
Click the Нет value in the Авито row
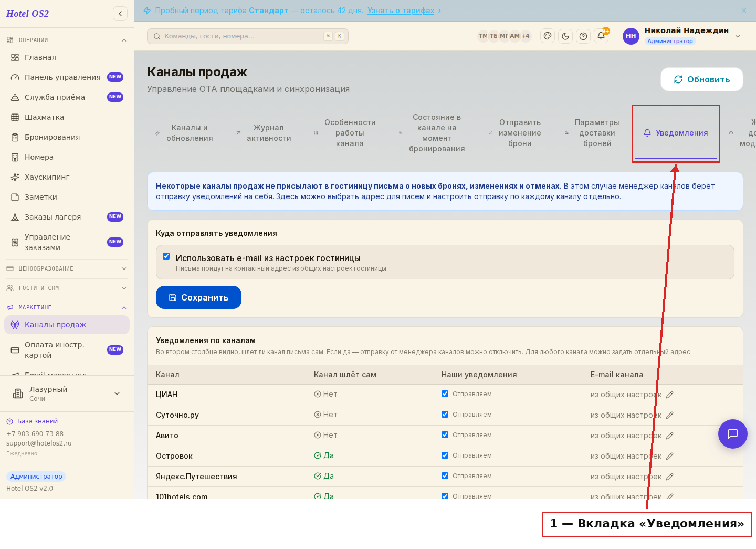[325, 435]
